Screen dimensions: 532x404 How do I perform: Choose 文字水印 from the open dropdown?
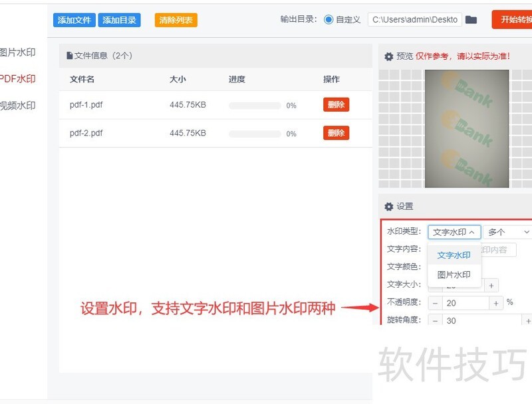coord(454,255)
